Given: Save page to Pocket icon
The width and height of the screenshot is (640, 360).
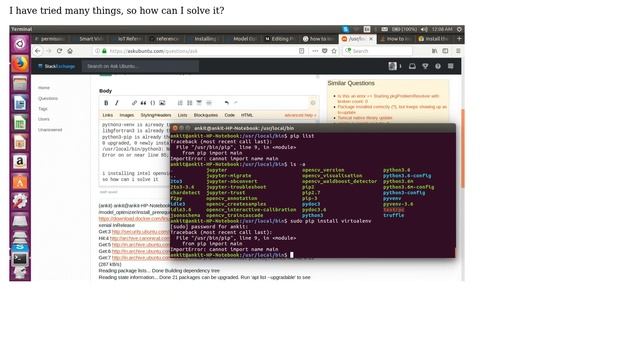Looking at the screenshot, I should pyautogui.click(x=324, y=51).
